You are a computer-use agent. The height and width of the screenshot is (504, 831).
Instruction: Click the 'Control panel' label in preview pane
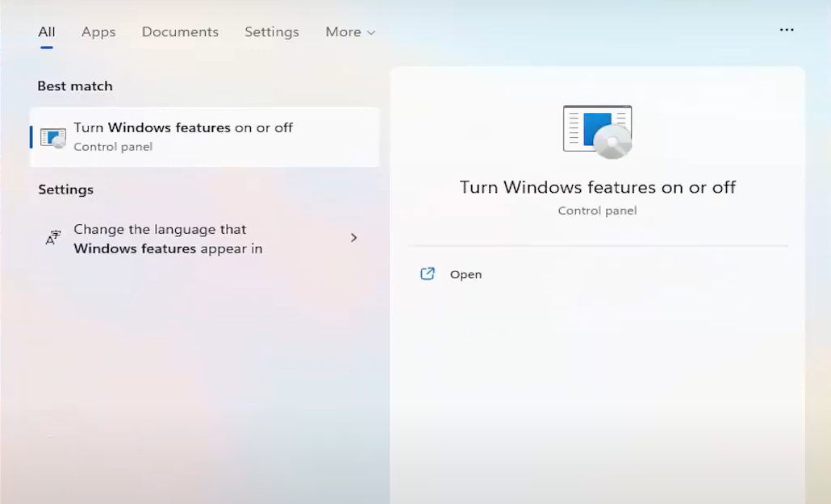click(x=597, y=211)
